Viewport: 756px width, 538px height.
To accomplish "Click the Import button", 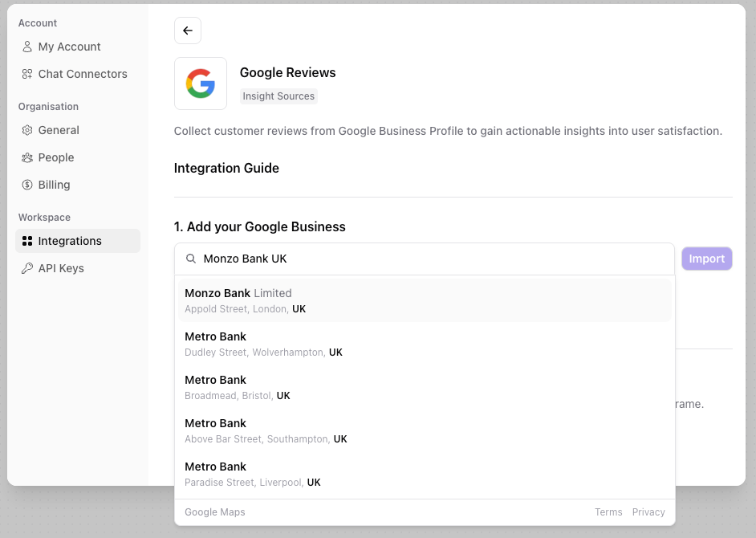I will 706,259.
